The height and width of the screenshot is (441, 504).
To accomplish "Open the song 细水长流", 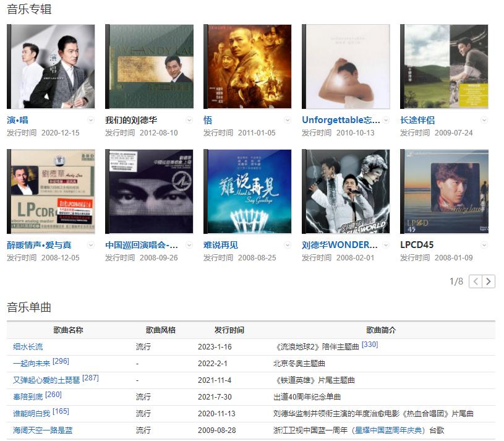I will coord(27,347).
